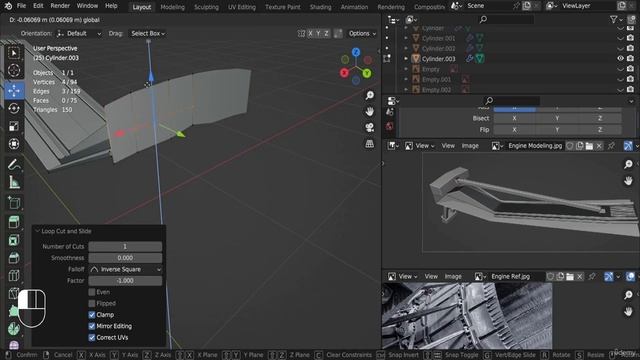Click the Factor value field
Image resolution: width=640 pixels, height=360 pixels.
pyautogui.click(x=125, y=281)
